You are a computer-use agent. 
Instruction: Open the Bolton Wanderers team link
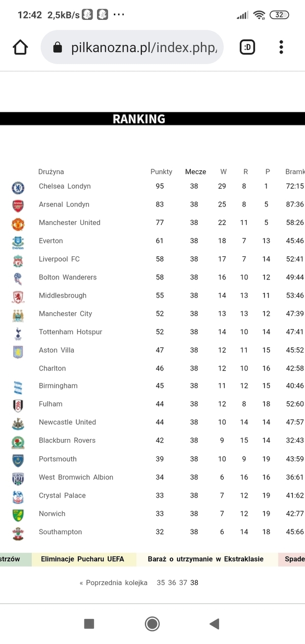68,277
